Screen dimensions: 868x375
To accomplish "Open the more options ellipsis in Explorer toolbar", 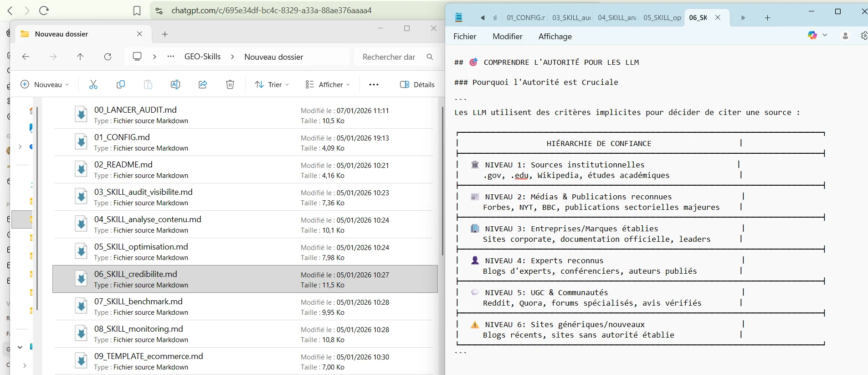I will click(x=374, y=84).
